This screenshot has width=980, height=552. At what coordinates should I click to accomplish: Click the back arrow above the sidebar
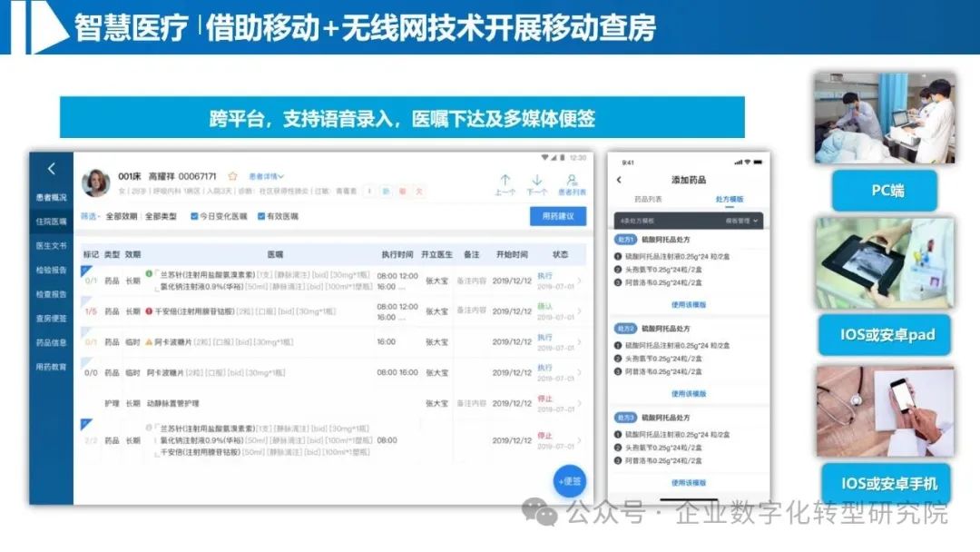50,169
